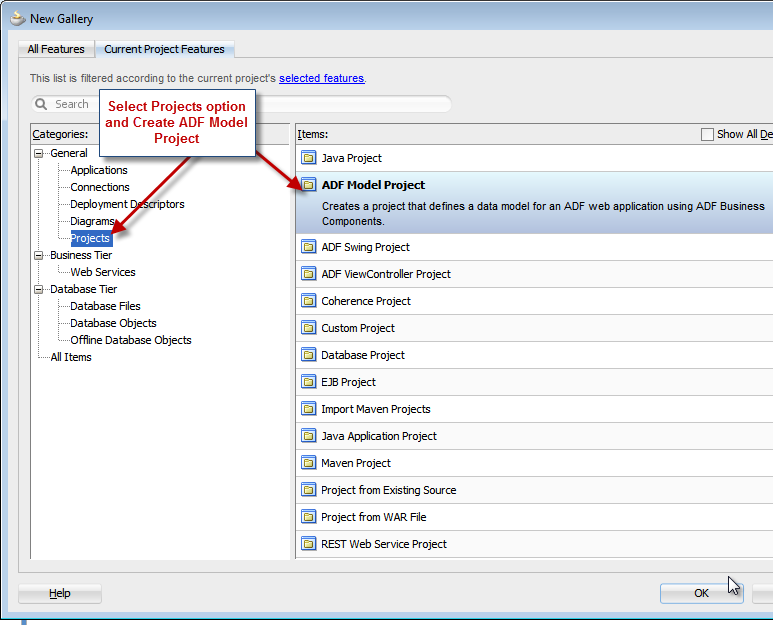The image size is (773, 625).
Task: Select the REST Web Service Project label
Action: (x=384, y=544)
